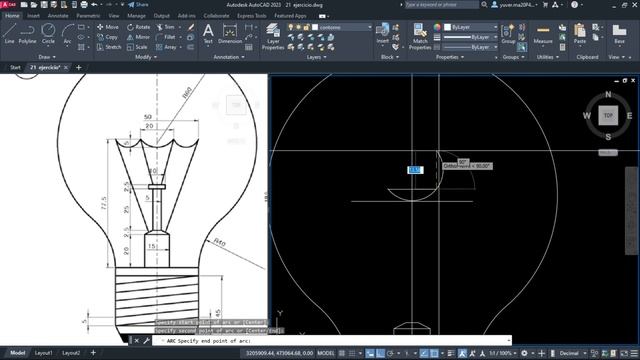This screenshot has height=360, width=640.
Task: Open the Parametric ribbon tab
Action: tap(88, 16)
